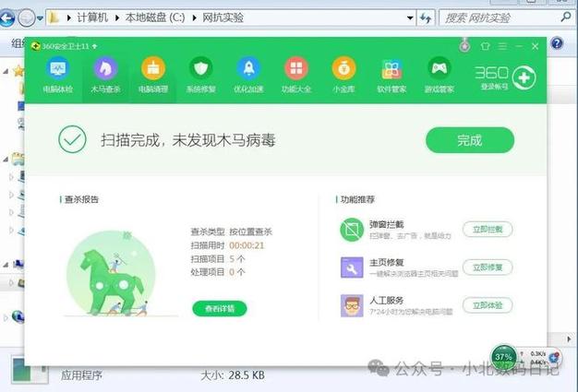The image size is (578, 392).
Task: Click the file thumbnail in Explorer details pane
Action: click(30, 370)
